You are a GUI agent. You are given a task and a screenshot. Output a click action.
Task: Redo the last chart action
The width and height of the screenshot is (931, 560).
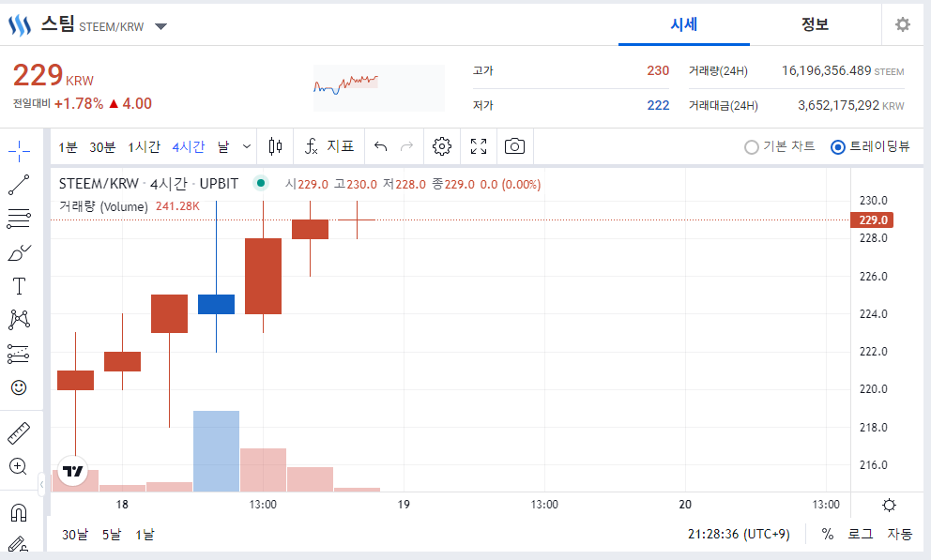click(406, 146)
